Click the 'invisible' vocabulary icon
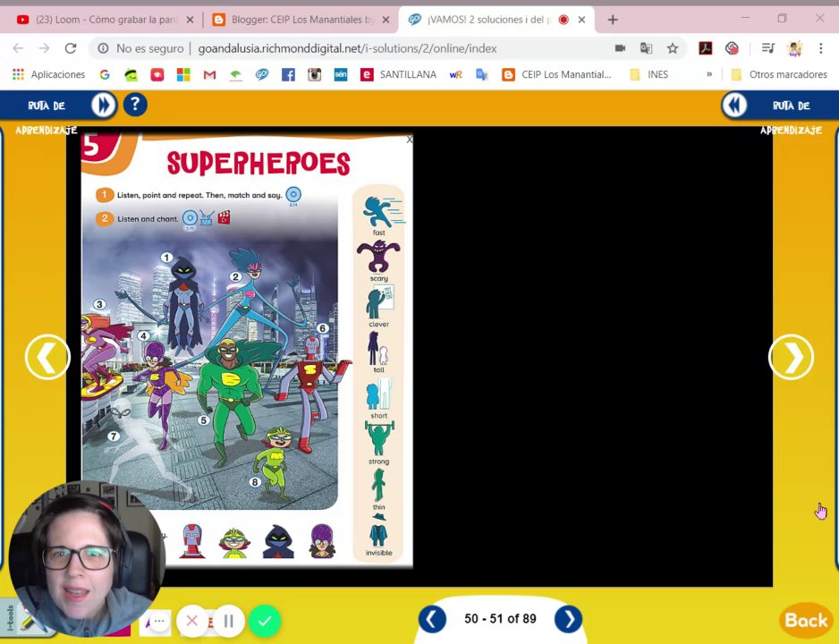Screen dimensions: 839x644 point(379,530)
